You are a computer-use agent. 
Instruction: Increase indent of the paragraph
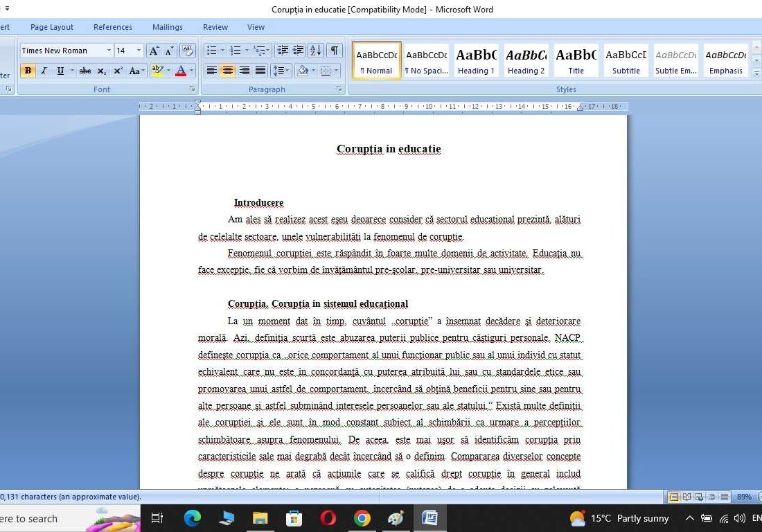coord(297,51)
